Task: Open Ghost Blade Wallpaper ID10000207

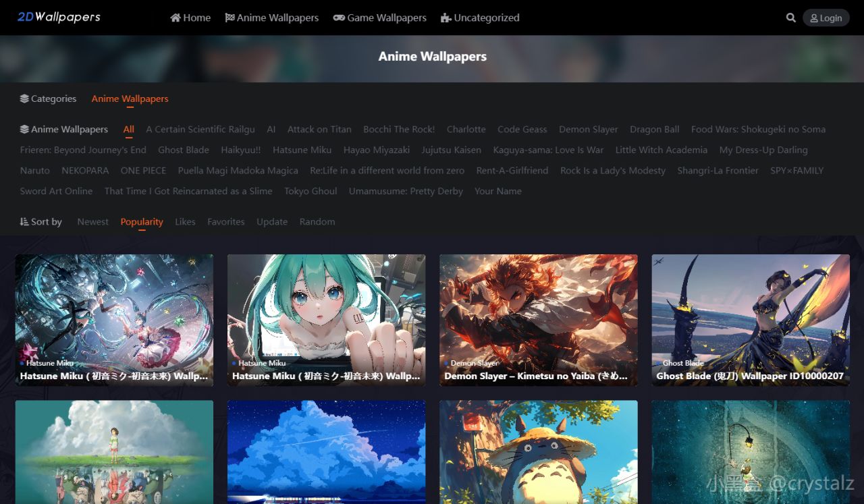Action: [x=750, y=320]
